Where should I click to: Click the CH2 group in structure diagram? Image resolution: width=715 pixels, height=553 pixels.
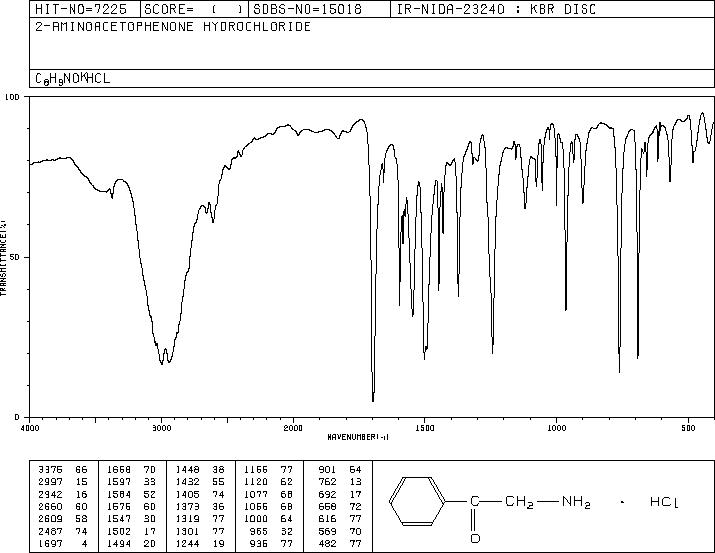coord(519,502)
